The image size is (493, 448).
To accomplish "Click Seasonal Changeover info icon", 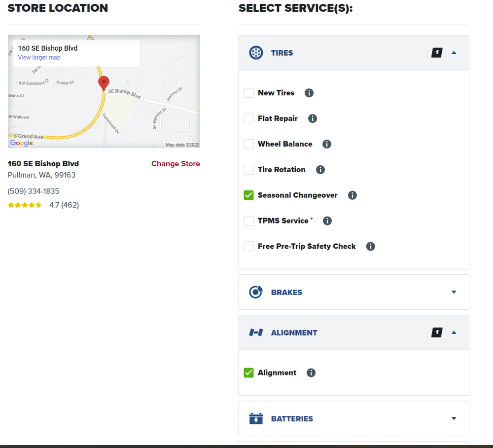I will coord(352,195).
